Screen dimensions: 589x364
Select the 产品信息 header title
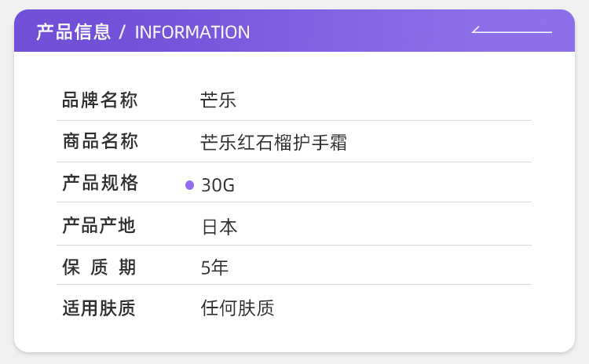(74, 32)
